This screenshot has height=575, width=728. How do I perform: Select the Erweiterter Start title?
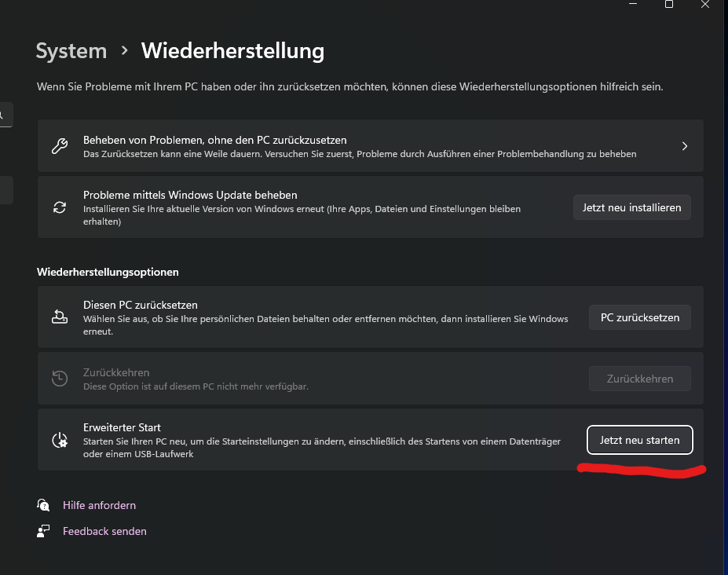pyautogui.click(x=122, y=427)
